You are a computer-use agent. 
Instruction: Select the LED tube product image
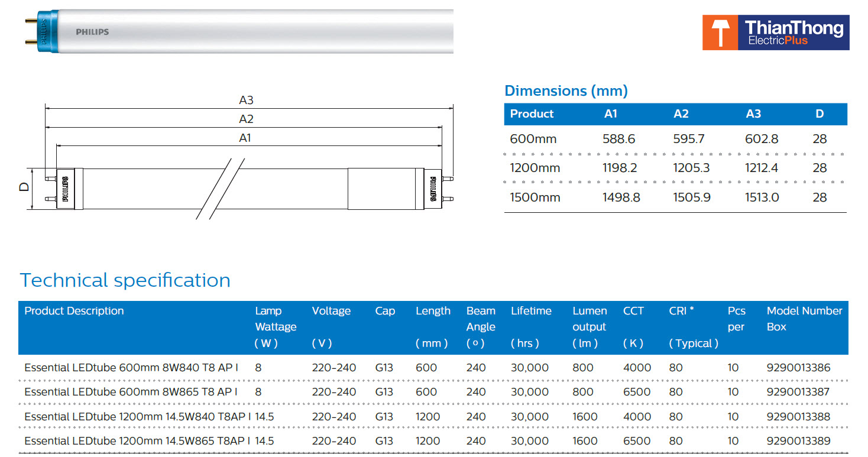[237, 32]
